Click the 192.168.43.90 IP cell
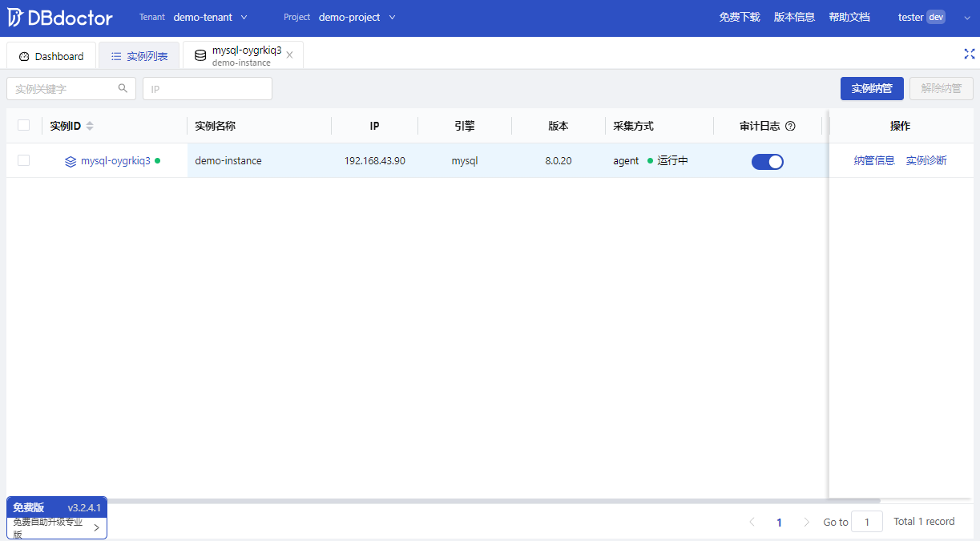The width and height of the screenshot is (980, 541). 375,160
